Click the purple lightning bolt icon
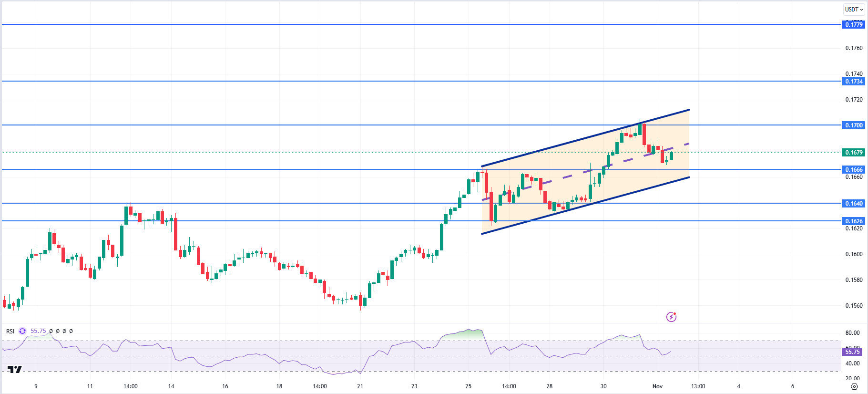868x394 pixels. pos(671,317)
